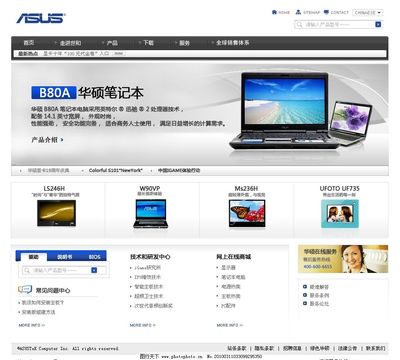Click the 网上在线商城 heading
Image resolution: width=400 pixels, height=360 pixels.
click(234, 257)
